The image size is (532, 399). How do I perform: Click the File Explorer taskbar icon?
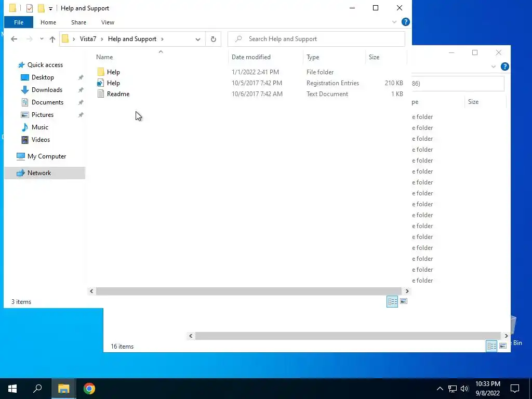[63, 389]
